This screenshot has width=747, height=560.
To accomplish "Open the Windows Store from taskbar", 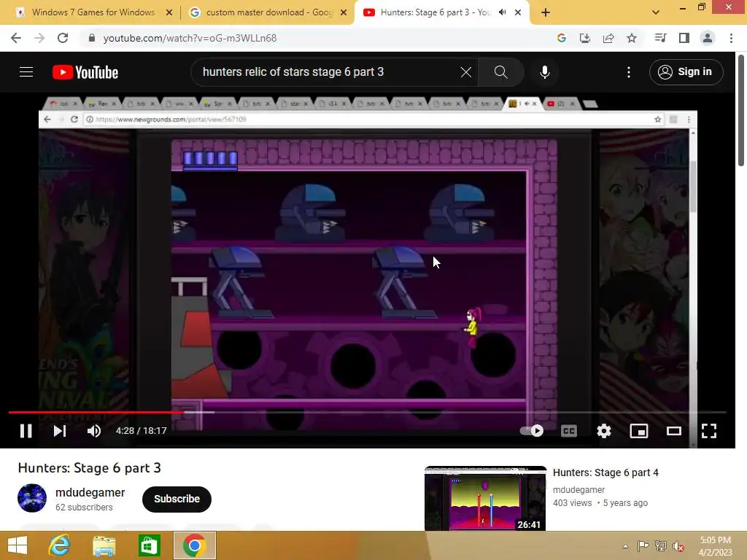I will click(x=149, y=545).
